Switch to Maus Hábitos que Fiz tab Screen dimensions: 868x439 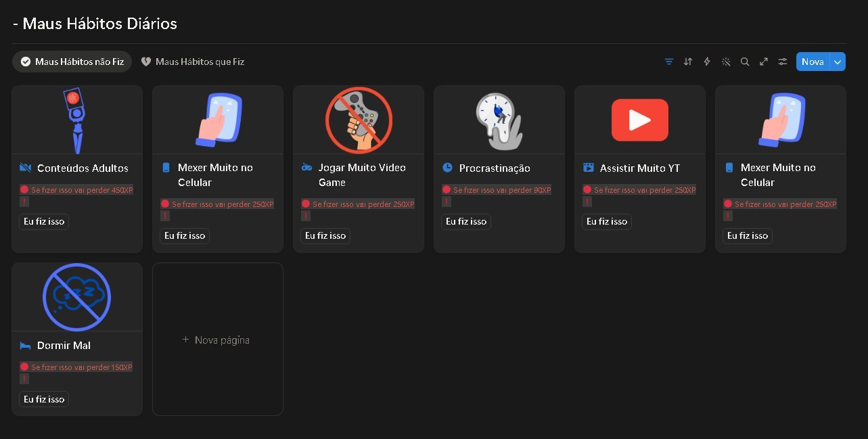click(x=193, y=62)
